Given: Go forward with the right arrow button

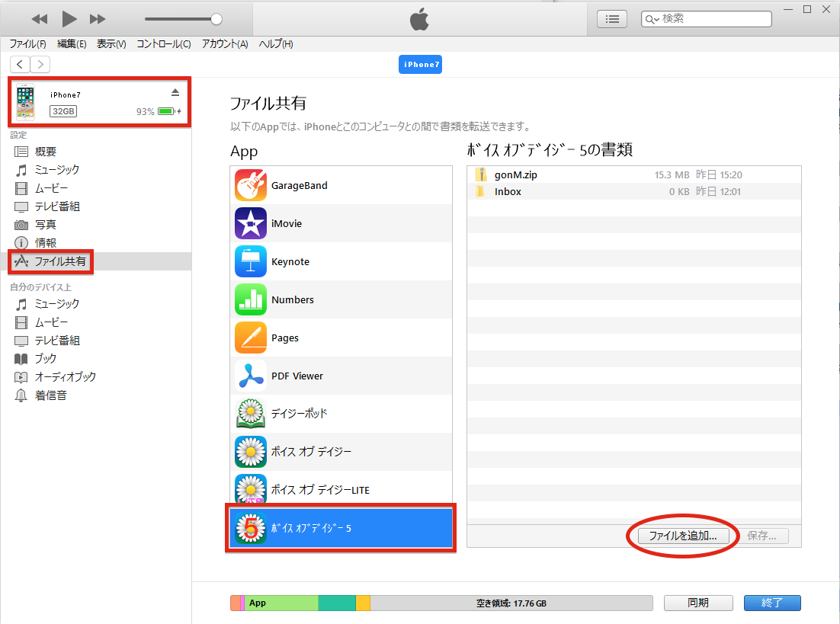Looking at the screenshot, I should pyautogui.click(x=40, y=64).
